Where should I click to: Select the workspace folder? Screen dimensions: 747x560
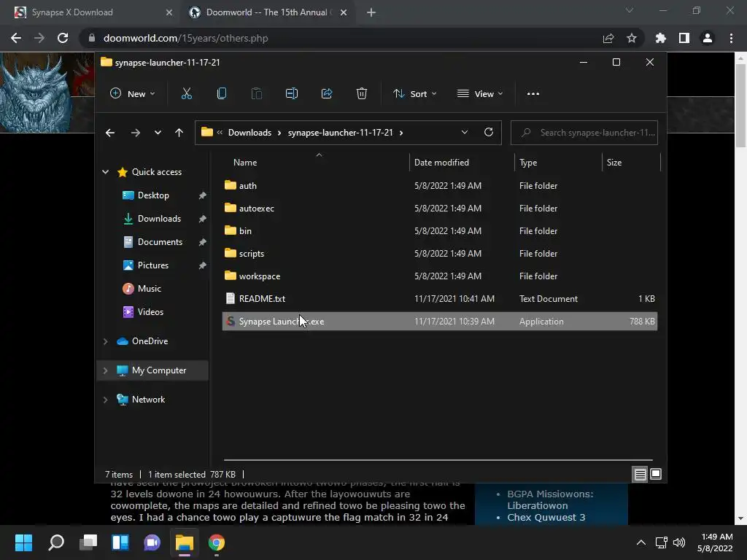(x=439, y=276)
